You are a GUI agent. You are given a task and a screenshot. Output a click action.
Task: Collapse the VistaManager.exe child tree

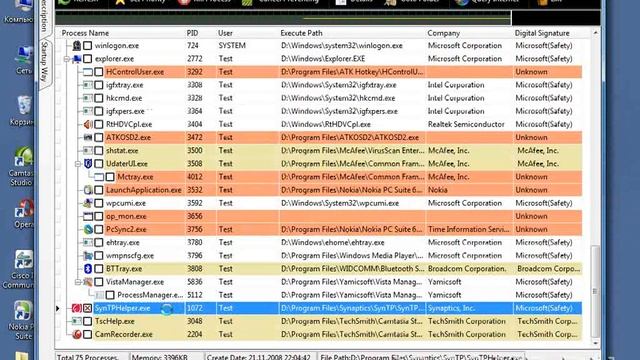(78, 282)
